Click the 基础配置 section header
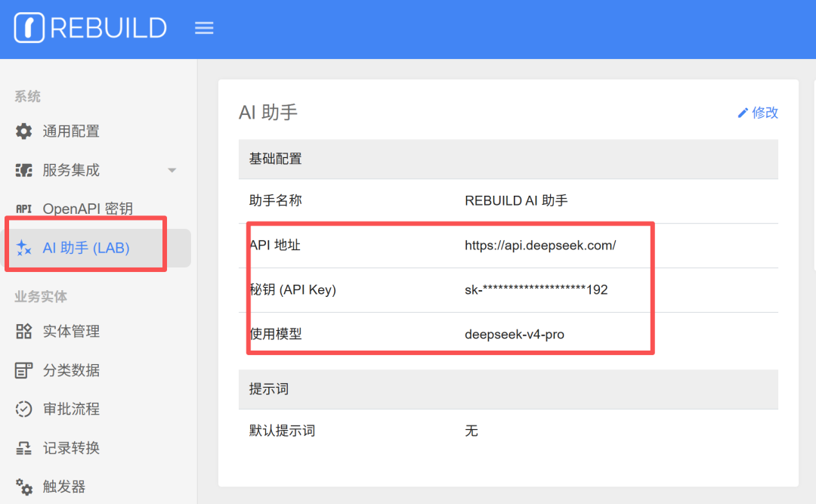The height and width of the screenshot is (504, 816). 508,159
